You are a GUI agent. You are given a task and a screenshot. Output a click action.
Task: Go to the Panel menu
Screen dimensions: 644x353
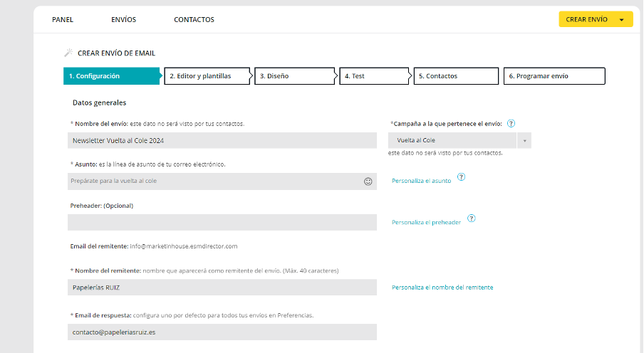63,19
